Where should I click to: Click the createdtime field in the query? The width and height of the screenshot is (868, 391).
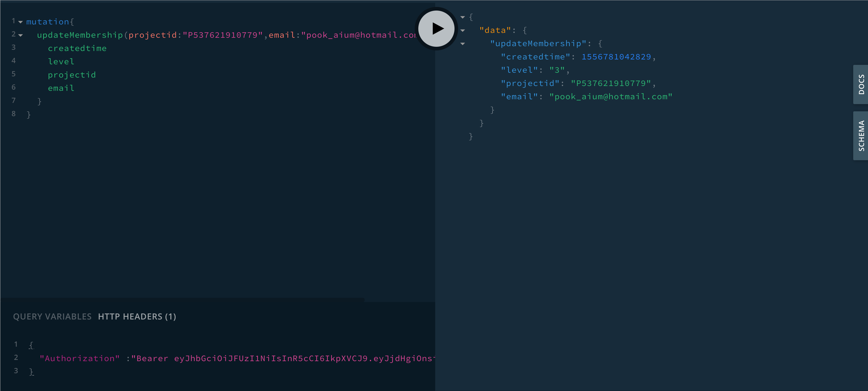pos(77,48)
